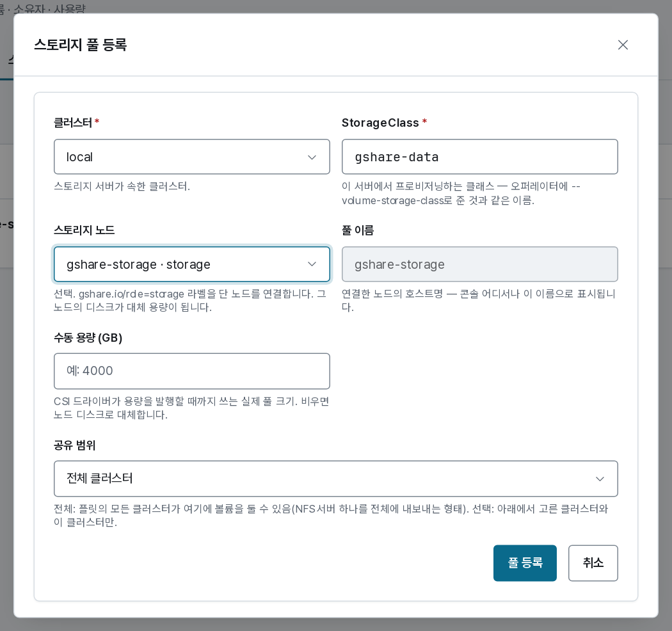This screenshot has width=672, height=631.
Task: Open the 클러스터 dropdown showing local
Action: (x=191, y=157)
